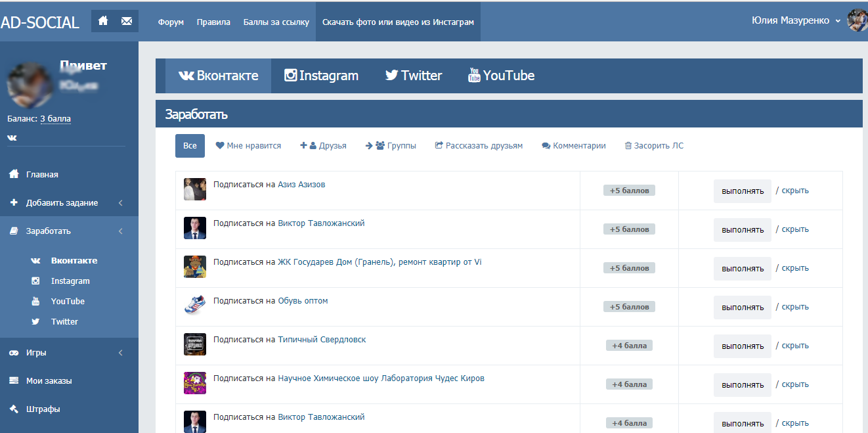Image resolution: width=868 pixels, height=433 pixels.
Task: Click the VK icon under balance
Action: click(12, 137)
